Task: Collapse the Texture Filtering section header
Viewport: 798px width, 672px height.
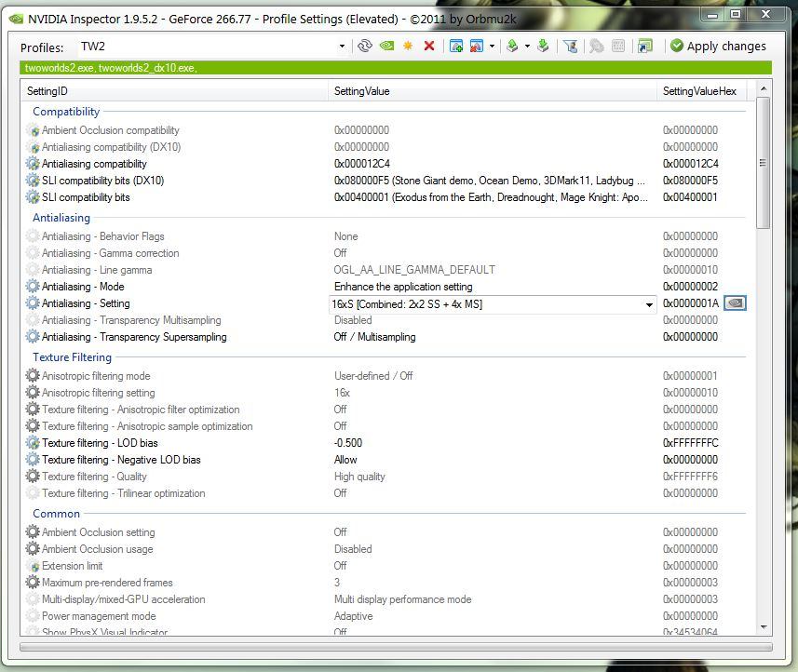Action: tap(73, 357)
